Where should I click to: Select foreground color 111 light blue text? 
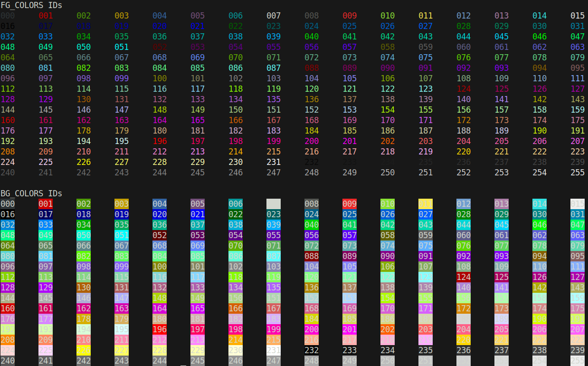point(577,78)
